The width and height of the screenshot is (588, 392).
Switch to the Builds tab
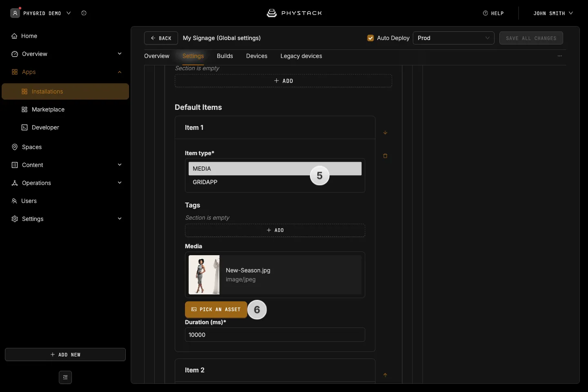[x=225, y=56]
